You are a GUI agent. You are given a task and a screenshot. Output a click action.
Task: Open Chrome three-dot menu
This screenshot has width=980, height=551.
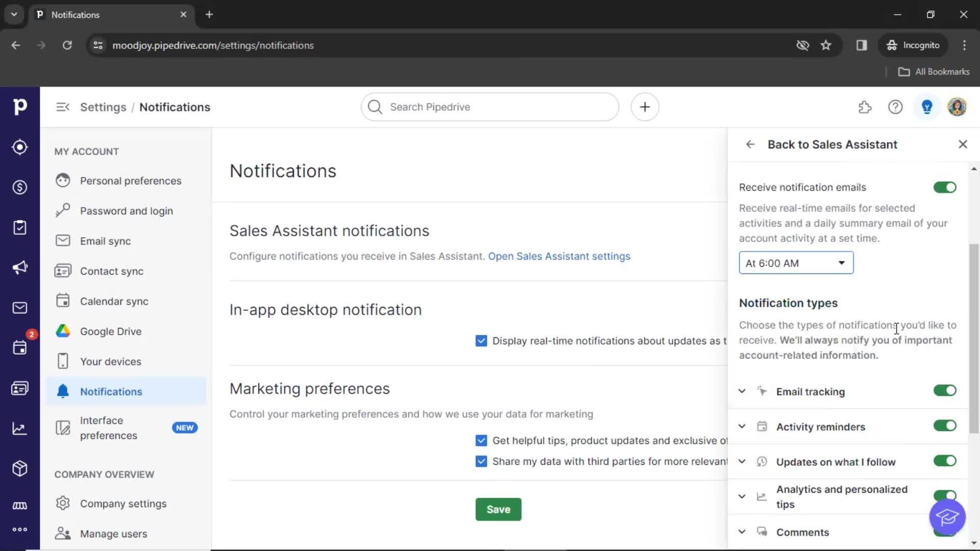(964, 45)
